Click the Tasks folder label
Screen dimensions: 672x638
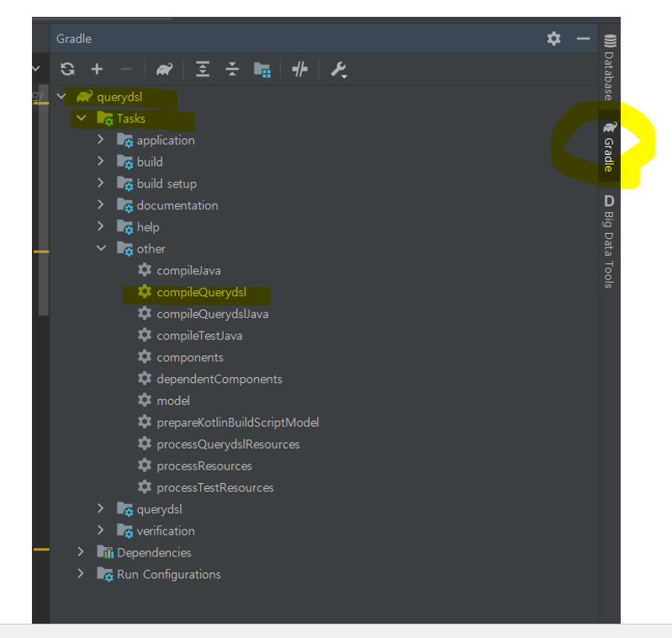click(131, 119)
